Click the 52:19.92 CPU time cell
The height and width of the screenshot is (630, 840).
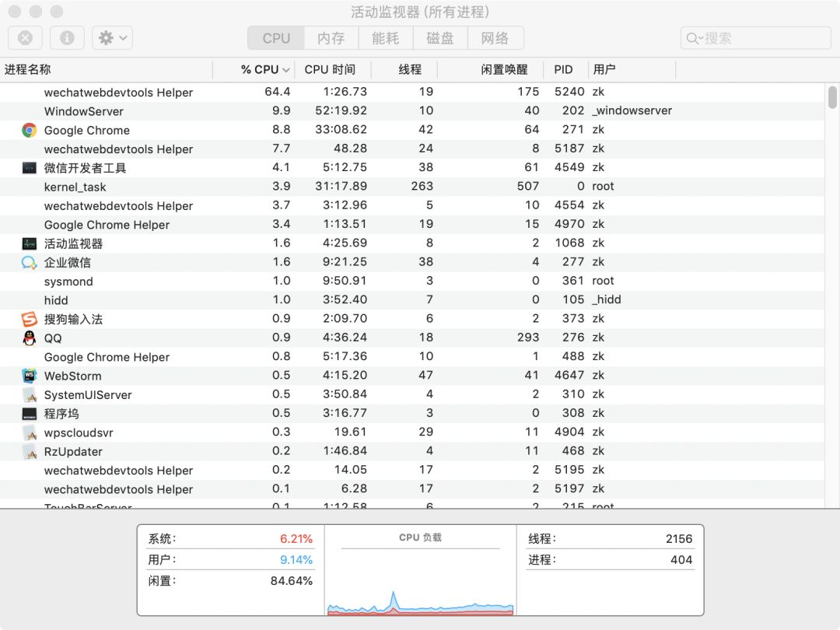coord(341,110)
